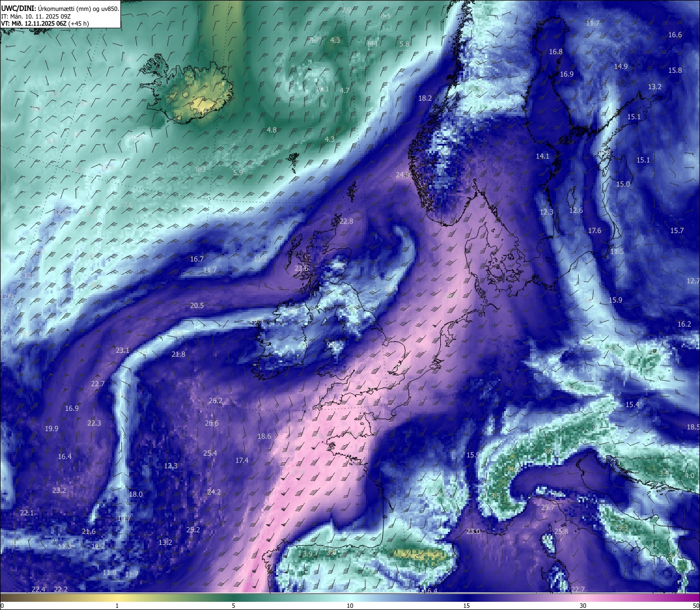700x610 pixels.
Task: Click the 17.6 value over the Baltics
Action: [594, 230]
